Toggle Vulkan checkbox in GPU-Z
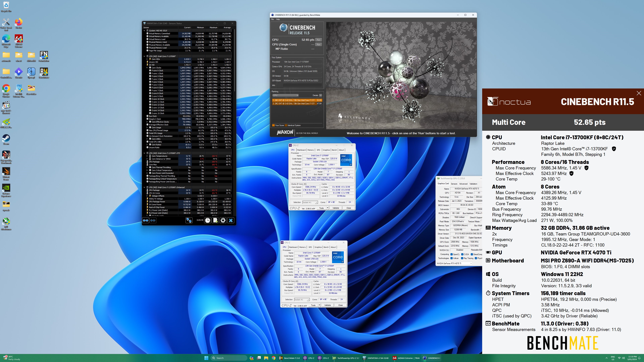 [451, 258]
